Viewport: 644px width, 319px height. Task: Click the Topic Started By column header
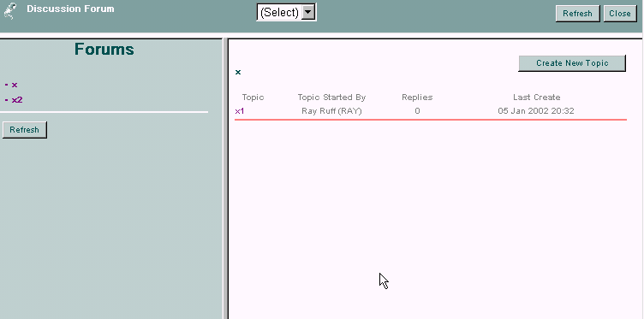[331, 97]
